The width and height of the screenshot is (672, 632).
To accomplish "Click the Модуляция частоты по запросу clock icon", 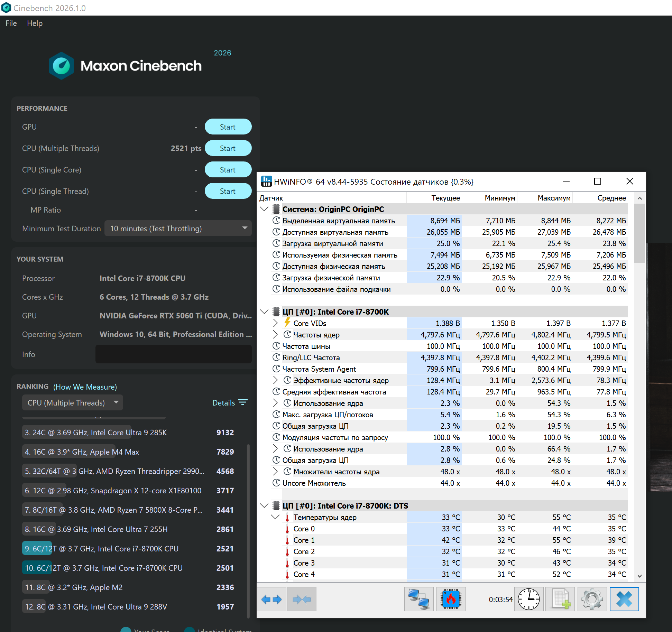I will tap(276, 437).
